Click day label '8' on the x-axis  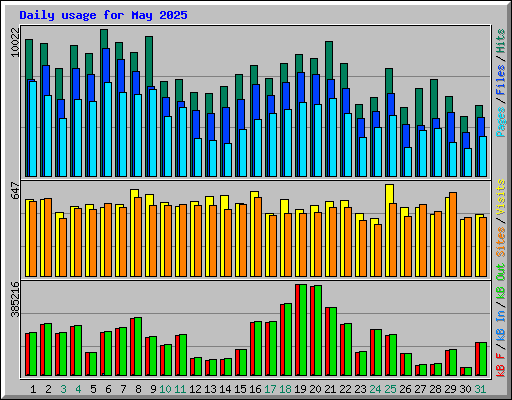pos(138,389)
